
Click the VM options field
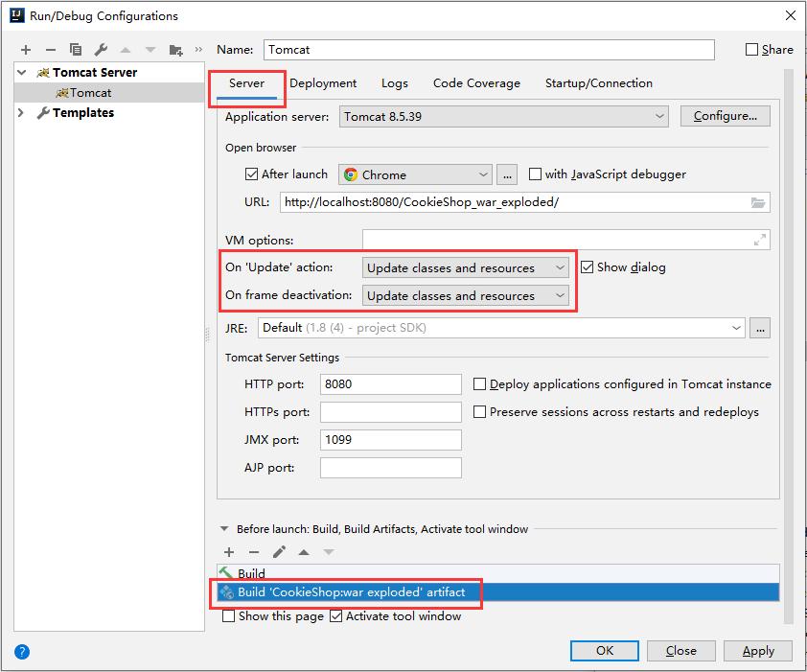[566, 240]
